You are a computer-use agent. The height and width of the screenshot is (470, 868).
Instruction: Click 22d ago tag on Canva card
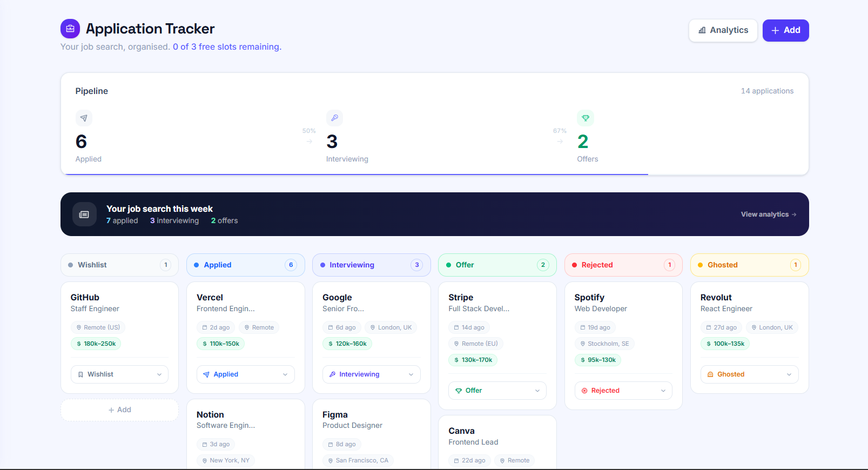tap(470, 460)
